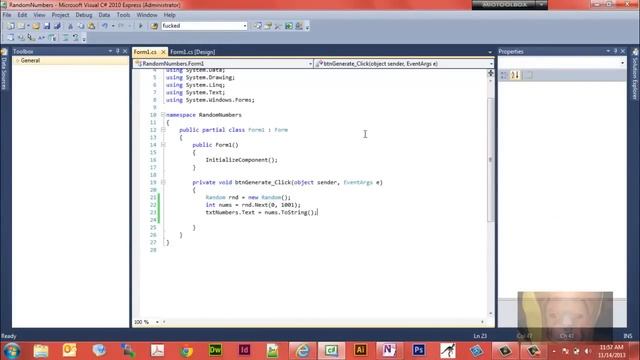
Task: Open the find combo box dropdown
Action: (244, 26)
